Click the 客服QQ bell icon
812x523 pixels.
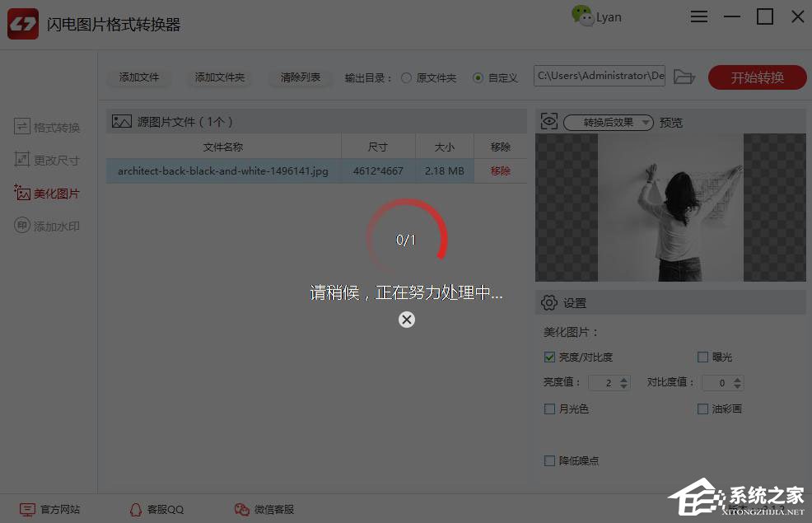tap(136, 509)
